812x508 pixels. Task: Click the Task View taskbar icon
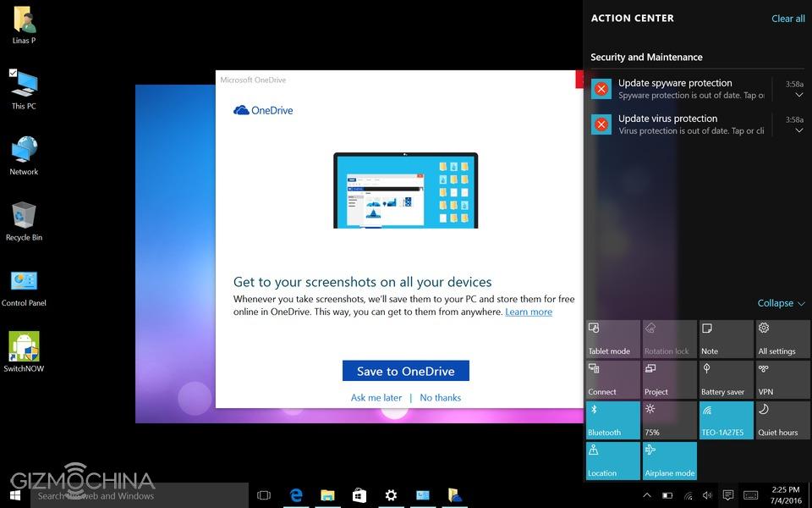tap(263, 495)
